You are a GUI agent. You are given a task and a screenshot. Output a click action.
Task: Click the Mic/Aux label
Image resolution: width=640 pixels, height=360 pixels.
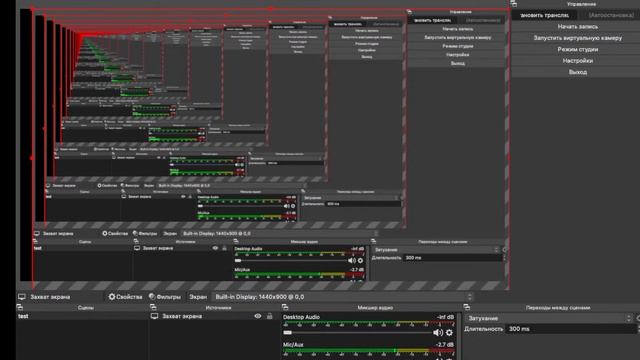293,344
